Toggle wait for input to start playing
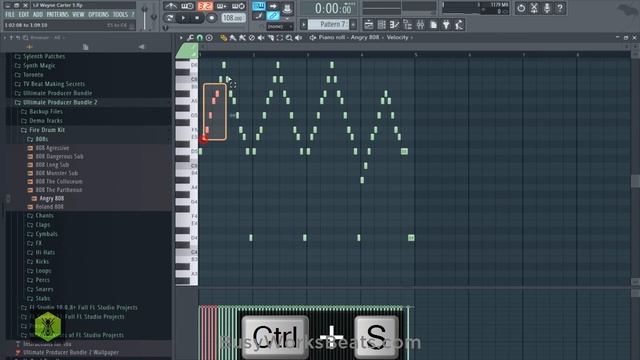640x360 pixels. (187, 6)
